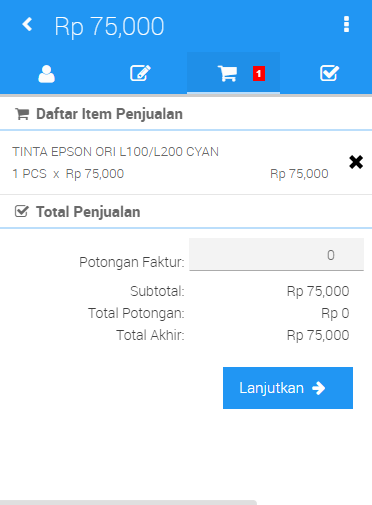Select the TINTA EPSON ORI L100/L200 CYAN item
The width and height of the screenshot is (372, 505).
[x=116, y=152]
